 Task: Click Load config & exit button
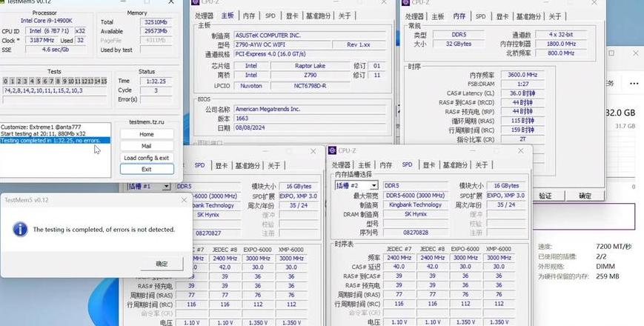pos(147,158)
